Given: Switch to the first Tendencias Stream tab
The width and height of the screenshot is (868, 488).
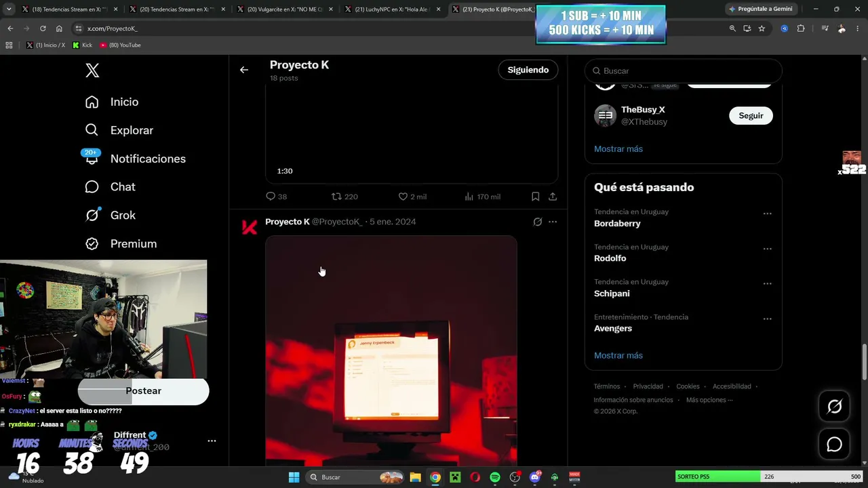Looking at the screenshot, I should pos(69,9).
